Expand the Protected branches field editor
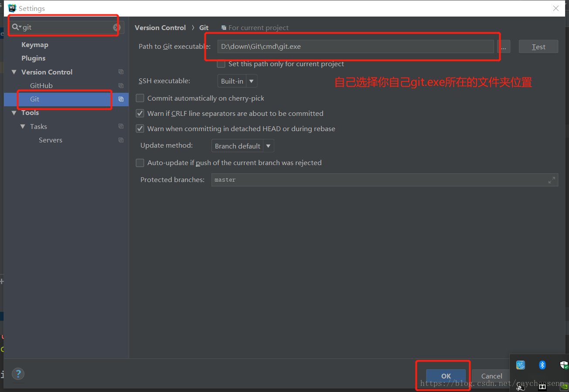Viewport: 569px width, 392px height. point(552,179)
